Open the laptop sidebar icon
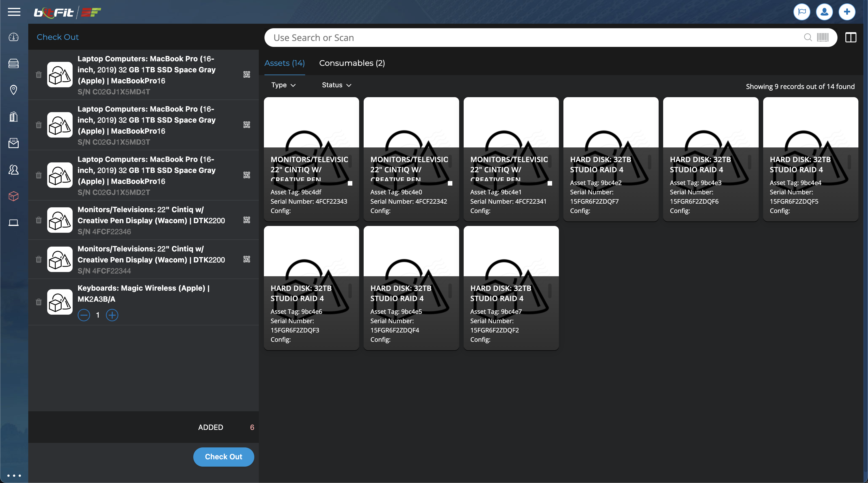This screenshot has width=868, height=483. coord(14,223)
